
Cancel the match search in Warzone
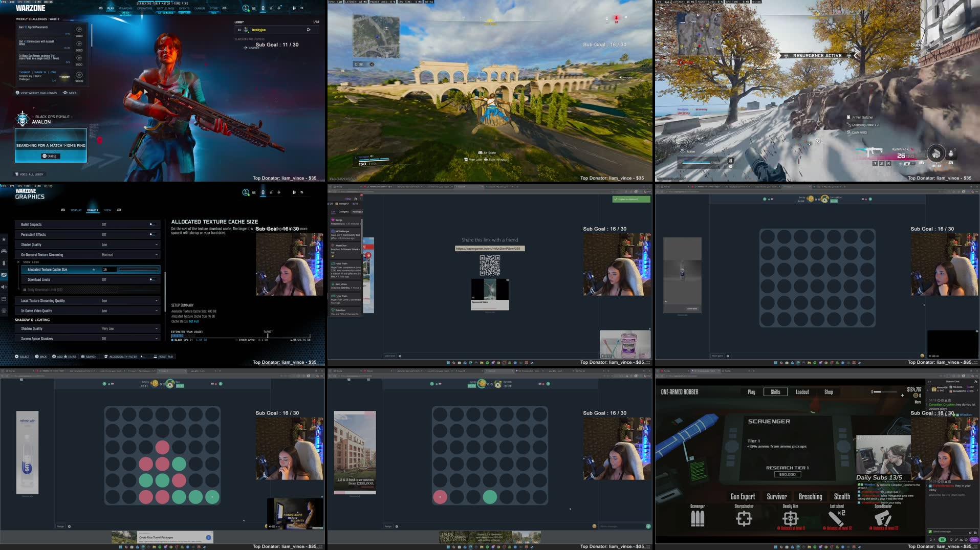(x=50, y=156)
